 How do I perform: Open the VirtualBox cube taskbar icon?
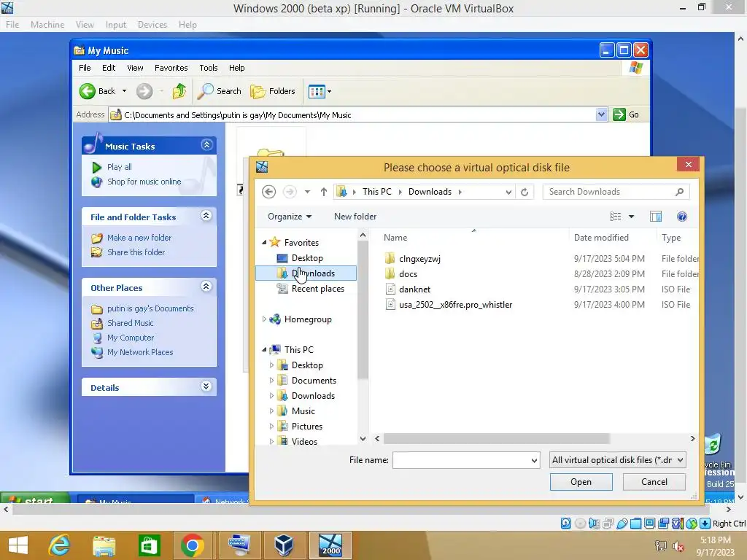(284, 545)
